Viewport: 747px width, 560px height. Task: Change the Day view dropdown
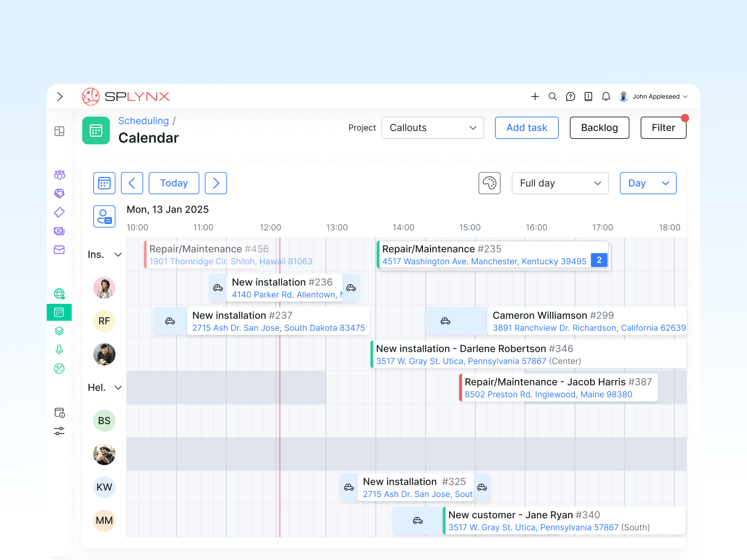coord(648,183)
